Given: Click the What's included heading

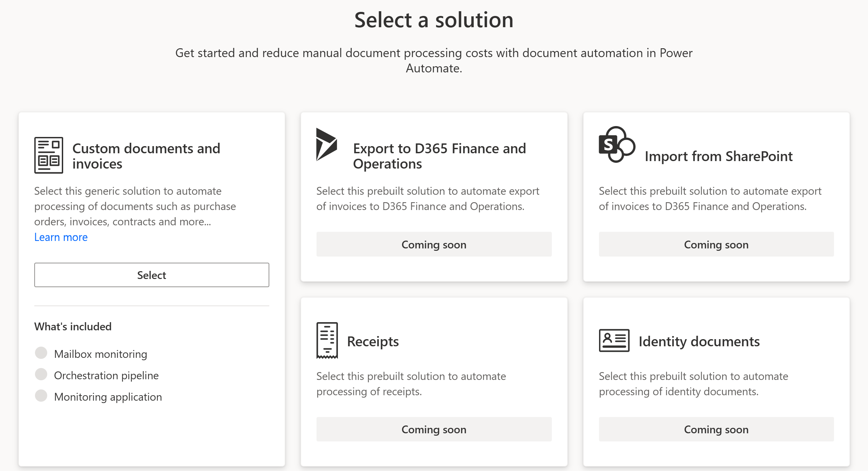Looking at the screenshot, I should (x=73, y=326).
